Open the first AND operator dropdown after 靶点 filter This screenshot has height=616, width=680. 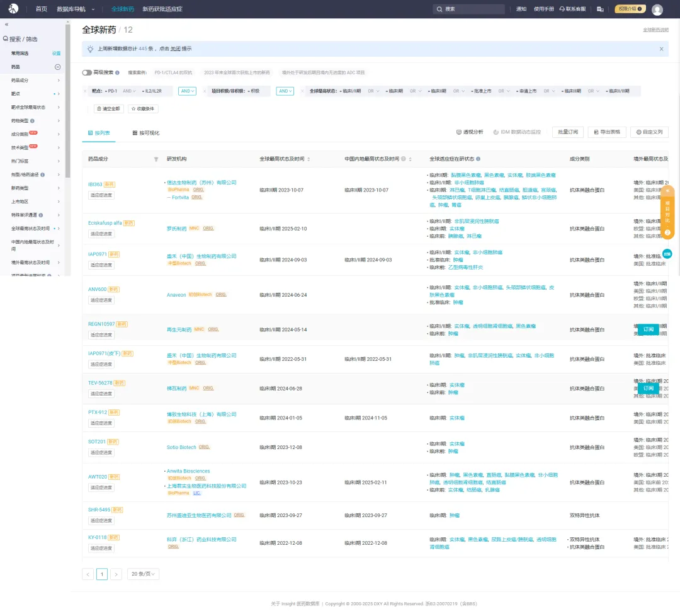(188, 91)
